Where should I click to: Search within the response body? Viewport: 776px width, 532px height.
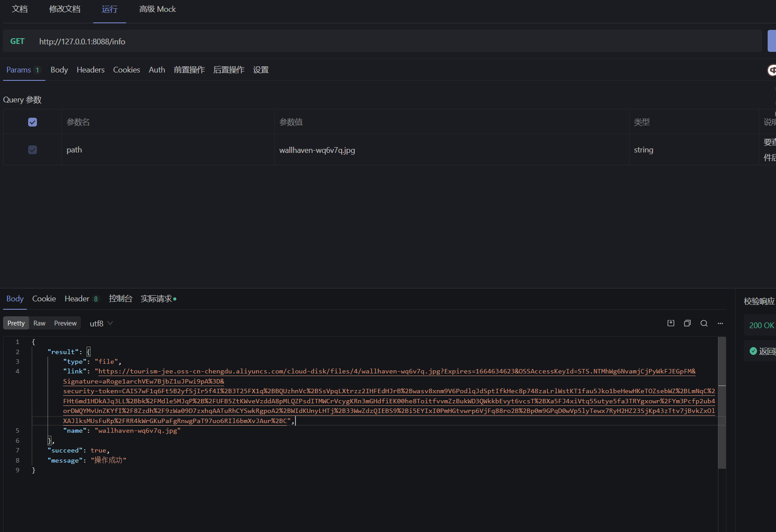click(704, 323)
